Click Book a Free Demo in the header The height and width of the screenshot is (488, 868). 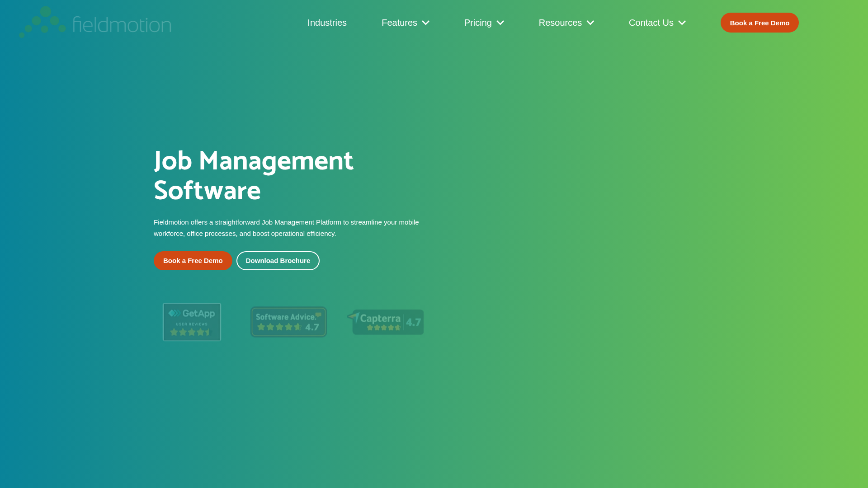759,22
